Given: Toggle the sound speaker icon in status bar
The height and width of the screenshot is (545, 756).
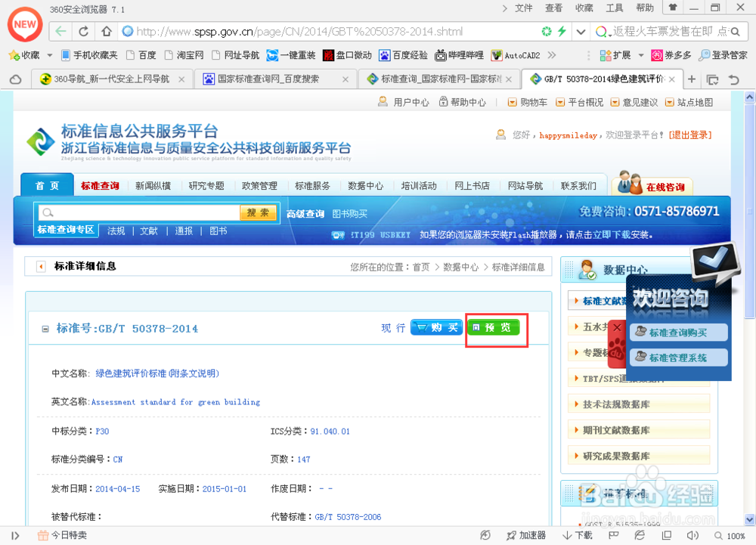Looking at the screenshot, I should point(692,535).
